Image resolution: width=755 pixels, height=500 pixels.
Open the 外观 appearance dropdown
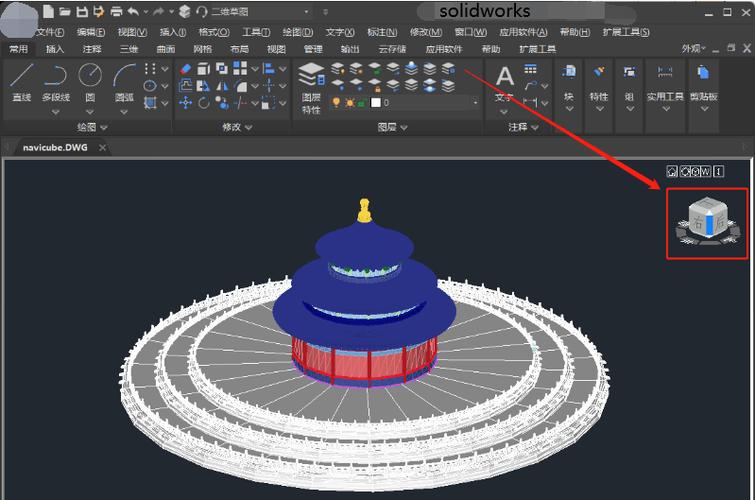pyautogui.click(x=693, y=49)
